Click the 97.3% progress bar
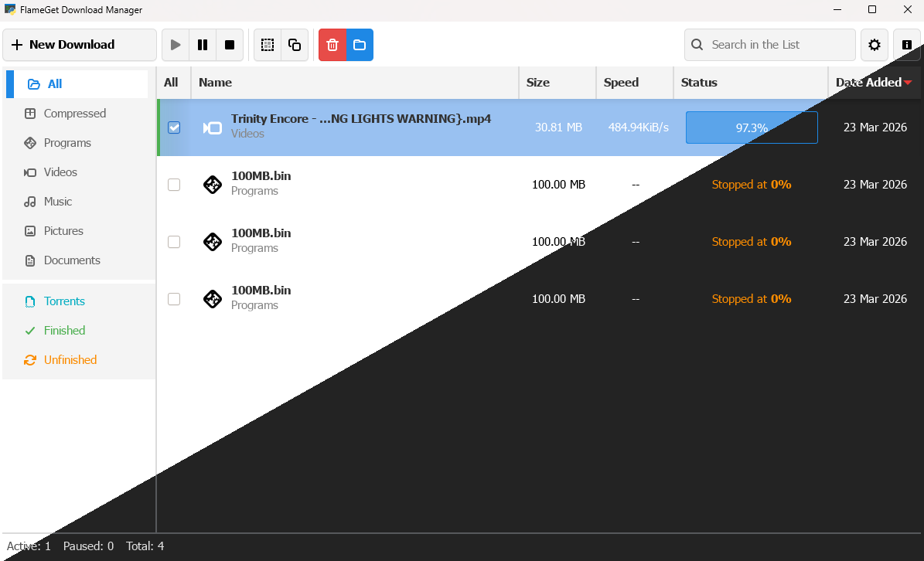Screen dimensions: 924x561 pos(751,127)
